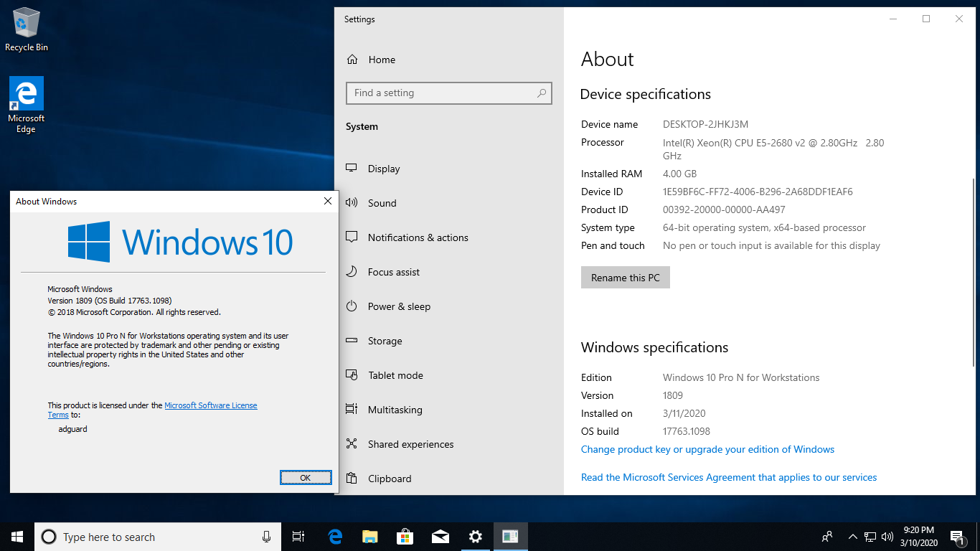Open the Recycle Bin desktop icon
Screen dimensions: 980x551
pyautogui.click(x=27, y=29)
